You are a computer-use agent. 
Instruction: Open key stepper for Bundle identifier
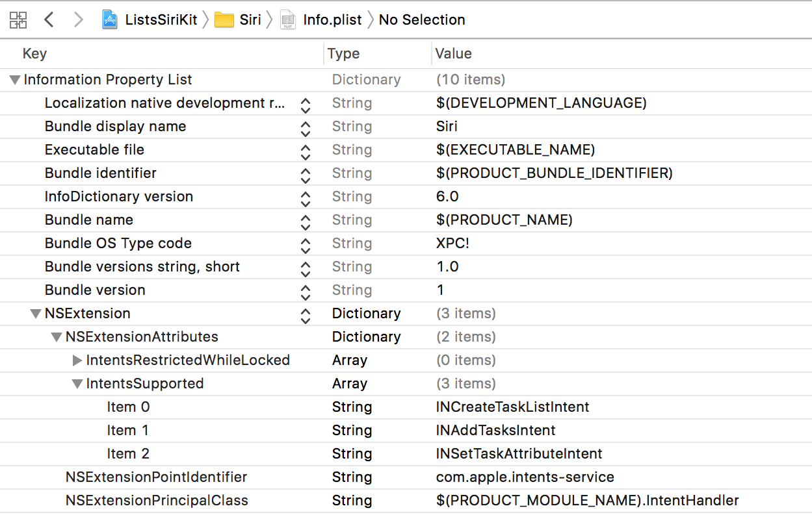[306, 174]
